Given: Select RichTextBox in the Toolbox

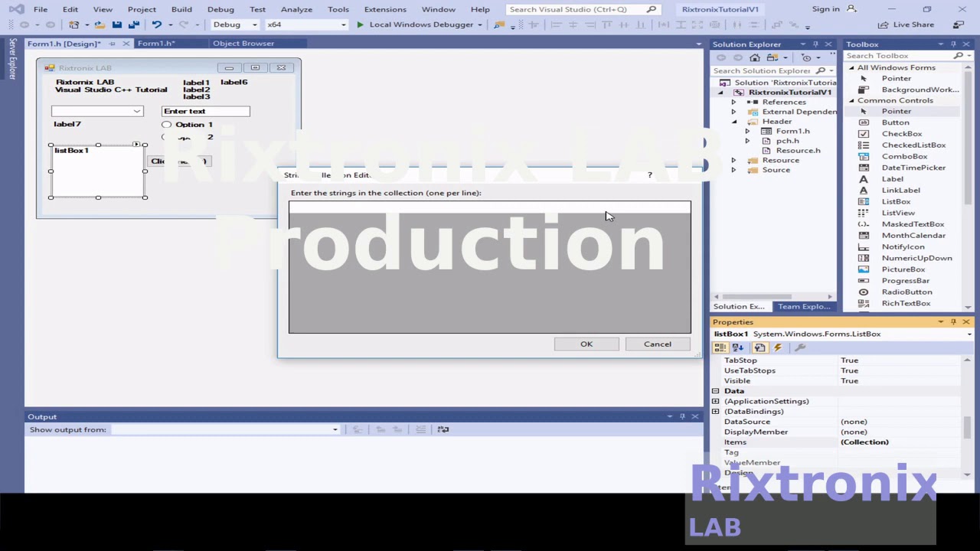Looking at the screenshot, I should (x=906, y=303).
